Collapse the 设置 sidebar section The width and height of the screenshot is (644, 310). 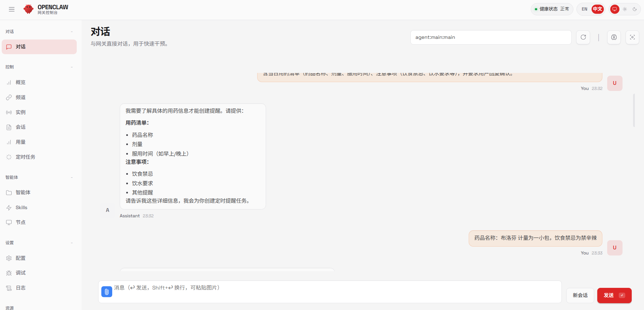72,243
